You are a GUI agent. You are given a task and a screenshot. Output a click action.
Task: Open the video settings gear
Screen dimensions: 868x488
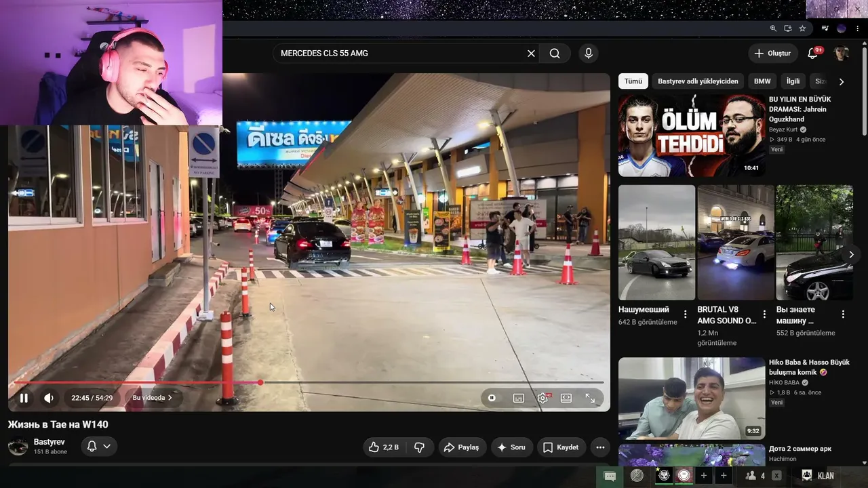(x=542, y=398)
